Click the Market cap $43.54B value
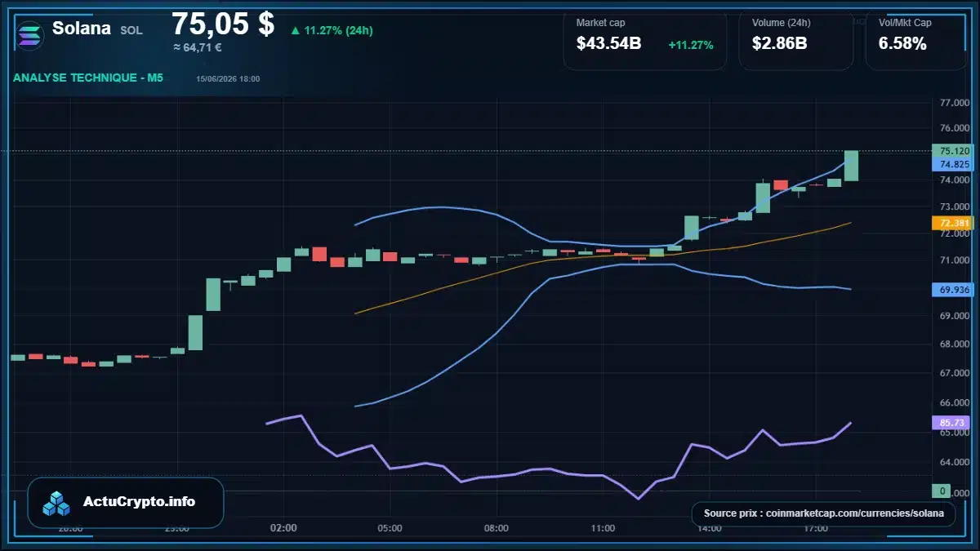 [608, 44]
